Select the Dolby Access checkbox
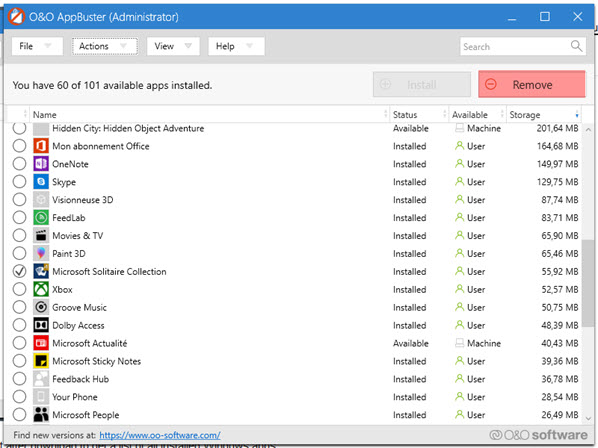Image resolution: width=598 pixels, height=448 pixels. pos(19,325)
